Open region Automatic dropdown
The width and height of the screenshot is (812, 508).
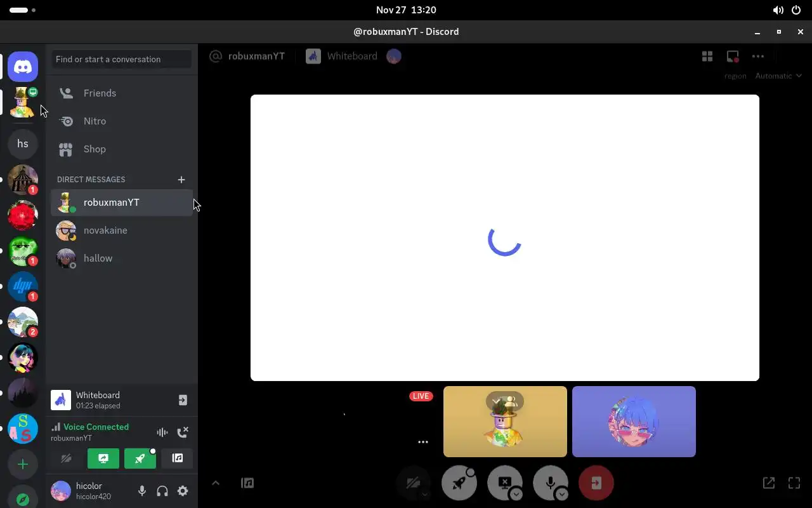click(x=778, y=76)
